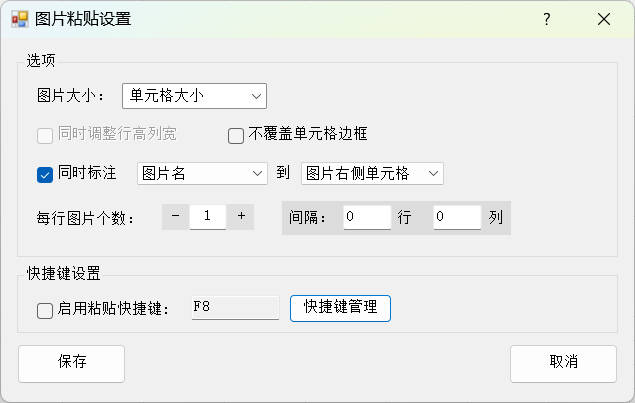This screenshot has height=403, width=635.
Task: Enable 不覆盖单元格边框 checkbox
Action: [x=236, y=135]
